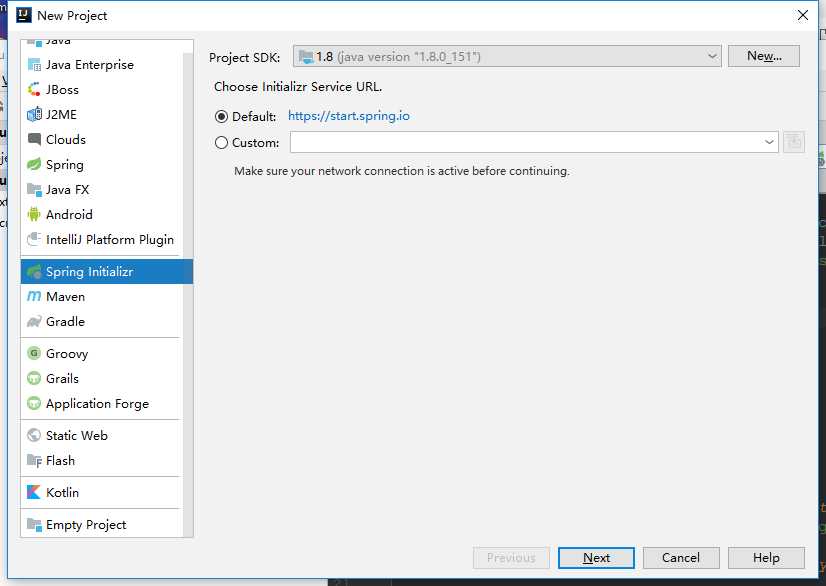Screen dimensions: 826x586
Task: Click the Java FX folder icon
Action: coord(34,190)
